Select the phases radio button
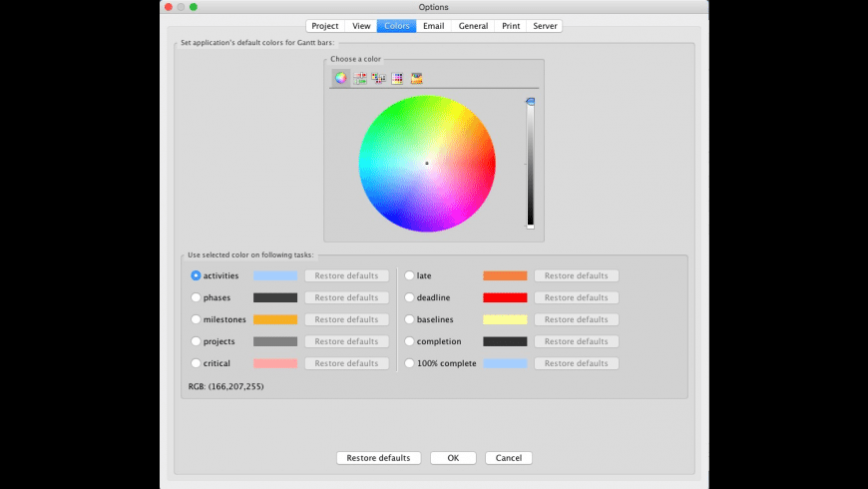Viewport: 868px width, 489px height. [x=196, y=297]
